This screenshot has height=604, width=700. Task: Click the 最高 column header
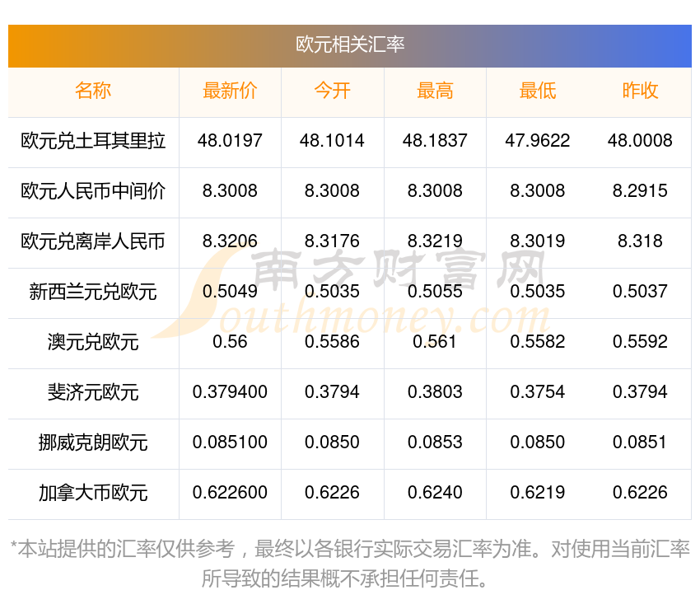coord(435,91)
